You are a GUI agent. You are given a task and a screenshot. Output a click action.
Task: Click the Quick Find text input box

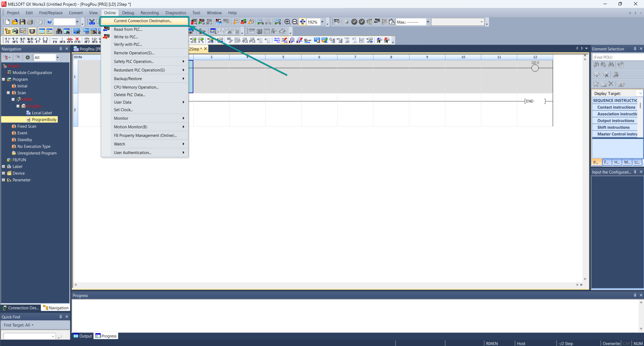click(29, 336)
